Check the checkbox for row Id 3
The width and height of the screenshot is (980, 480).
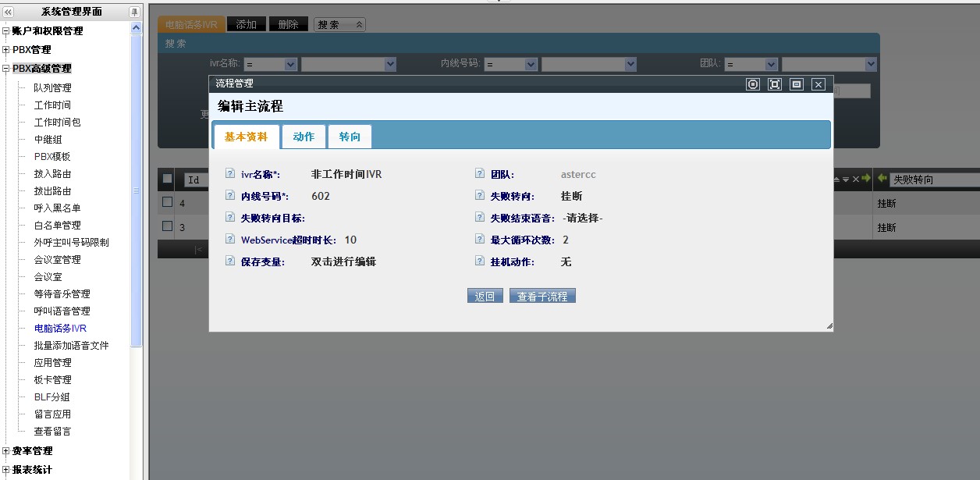coord(167,226)
